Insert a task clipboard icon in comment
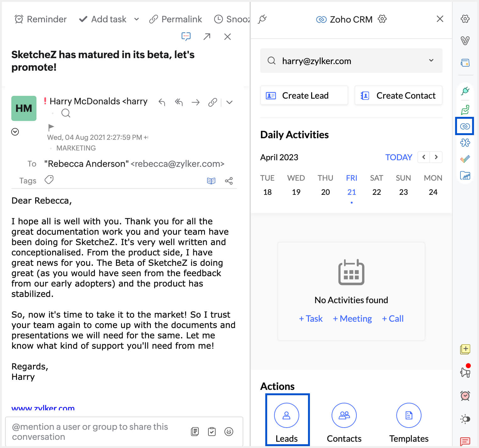Viewport: 479px width, 448px height. coord(212,432)
